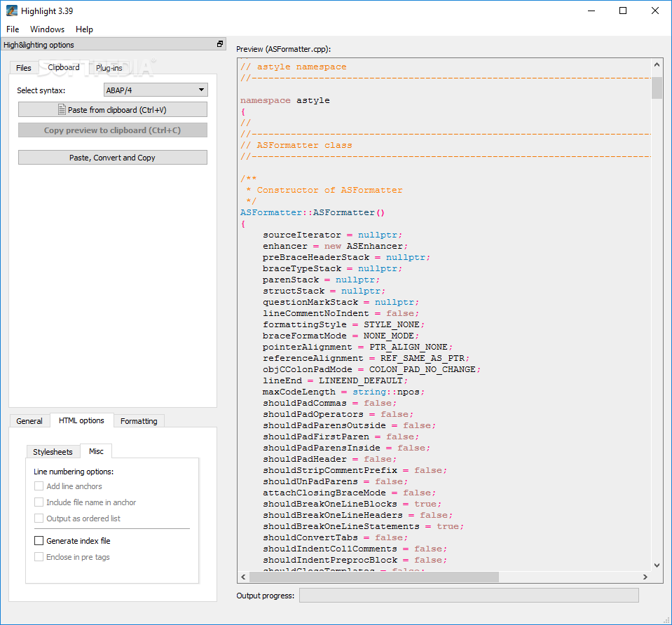Select the HTML options tab
The image size is (672, 625).
point(81,420)
